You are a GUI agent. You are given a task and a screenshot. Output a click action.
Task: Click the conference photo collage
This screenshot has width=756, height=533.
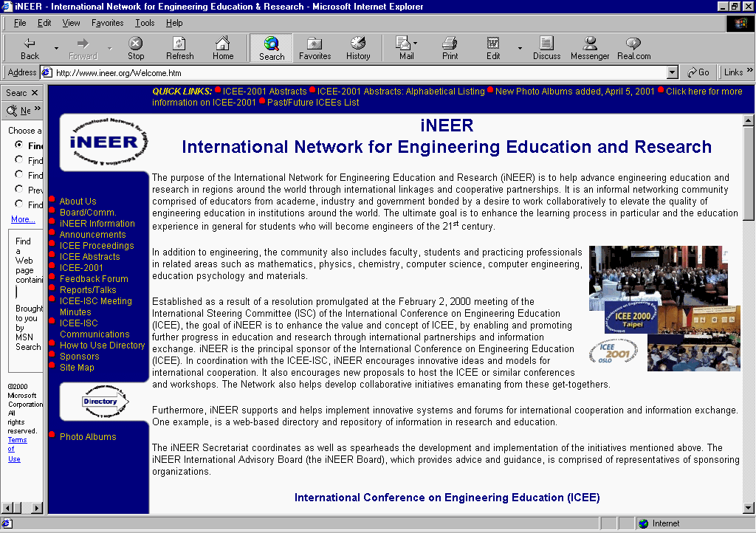[664, 309]
